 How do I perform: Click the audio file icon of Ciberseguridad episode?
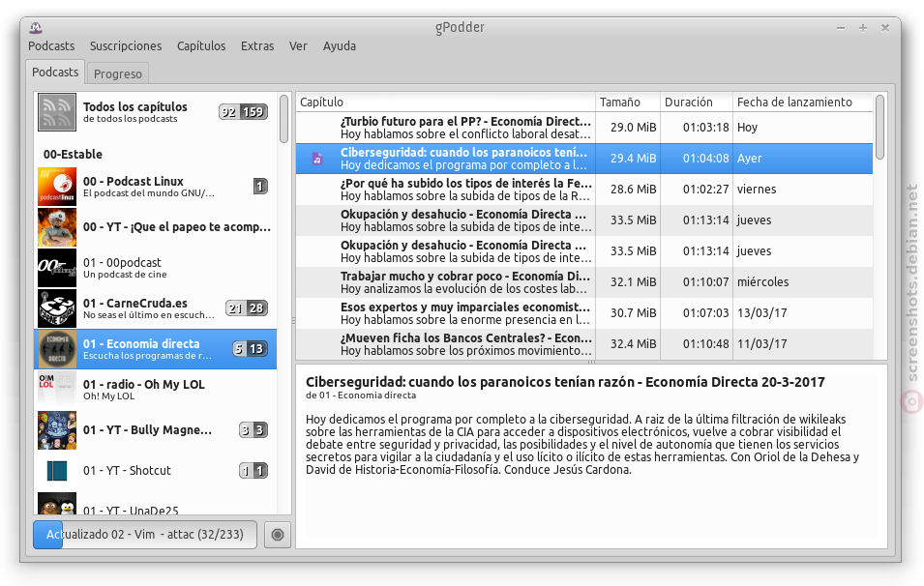pyautogui.click(x=317, y=159)
